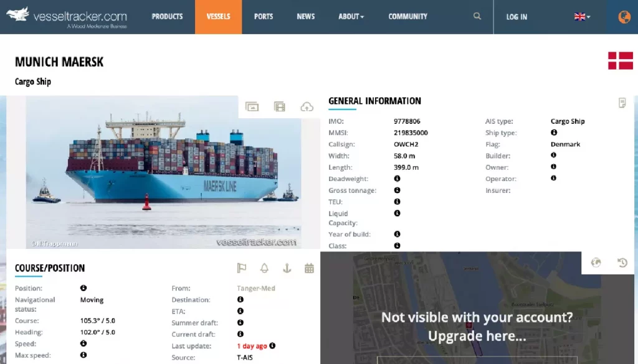Image resolution: width=638 pixels, height=364 pixels.
Task: Click info icon next to ETA
Action: 240,310
